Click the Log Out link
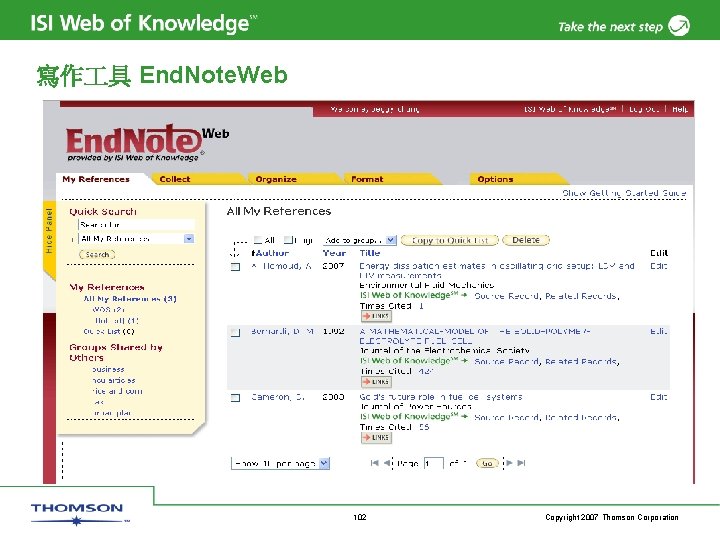The width and height of the screenshot is (720, 540). (x=644, y=109)
